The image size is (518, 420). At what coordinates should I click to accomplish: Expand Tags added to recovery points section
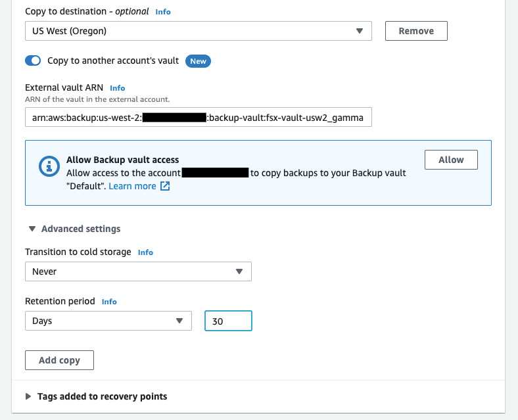click(x=97, y=396)
